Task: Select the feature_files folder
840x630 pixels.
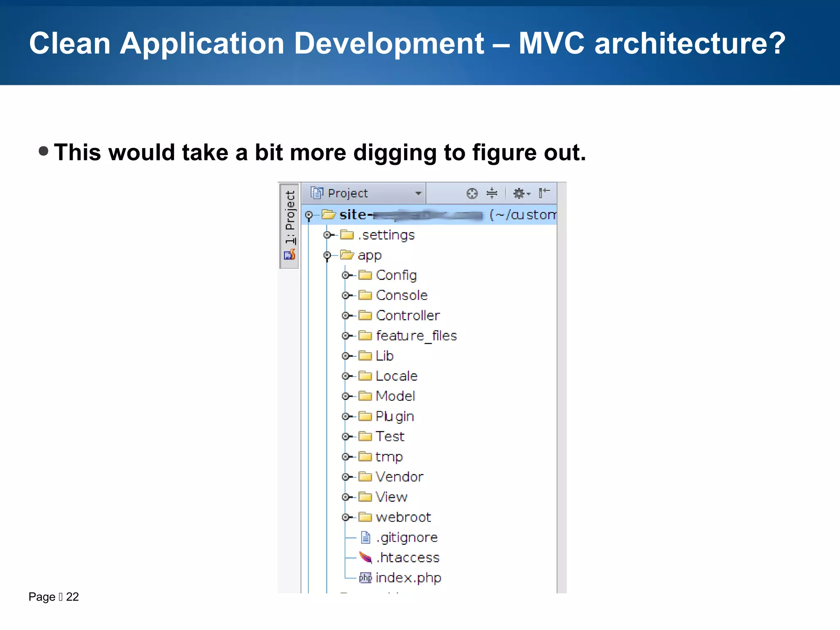Action: click(416, 336)
